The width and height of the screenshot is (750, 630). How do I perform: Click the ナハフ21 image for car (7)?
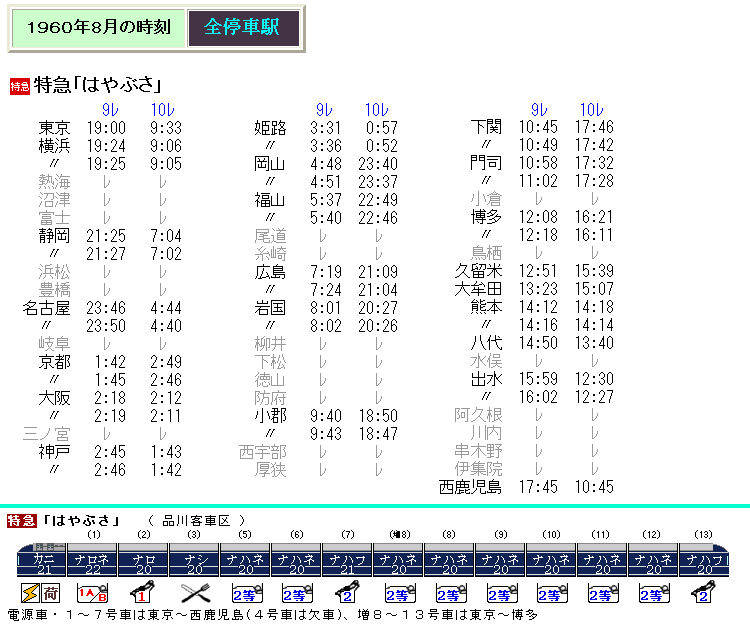(x=347, y=560)
